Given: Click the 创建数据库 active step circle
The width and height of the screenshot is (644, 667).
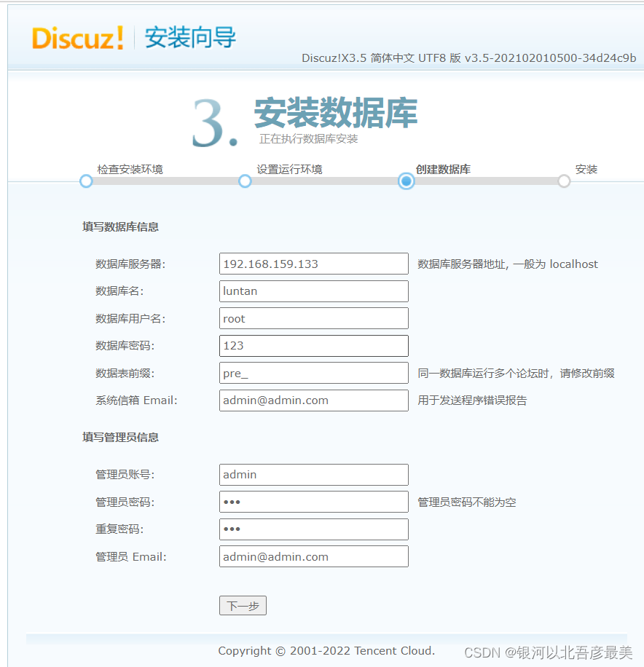Looking at the screenshot, I should click(407, 181).
